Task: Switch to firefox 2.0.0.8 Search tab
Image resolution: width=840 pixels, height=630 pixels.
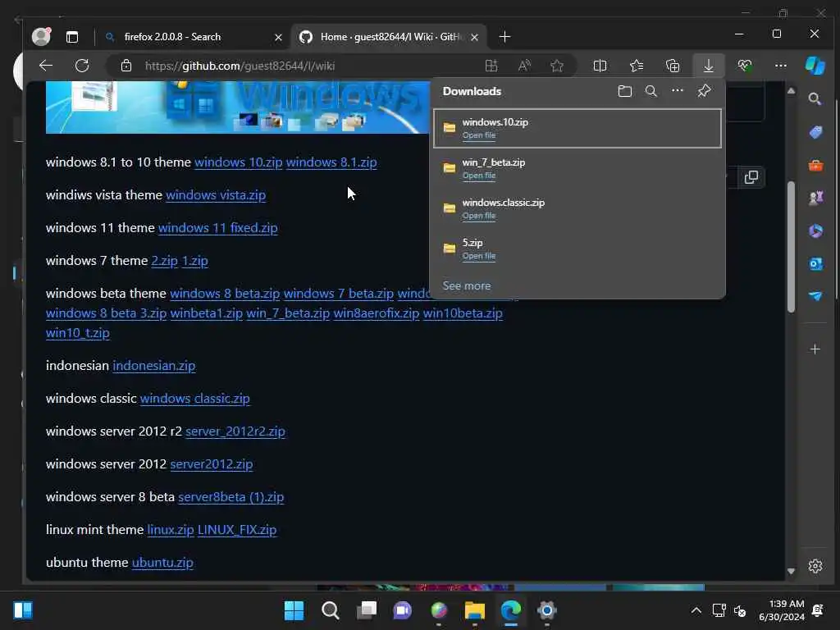Action: click(x=172, y=37)
